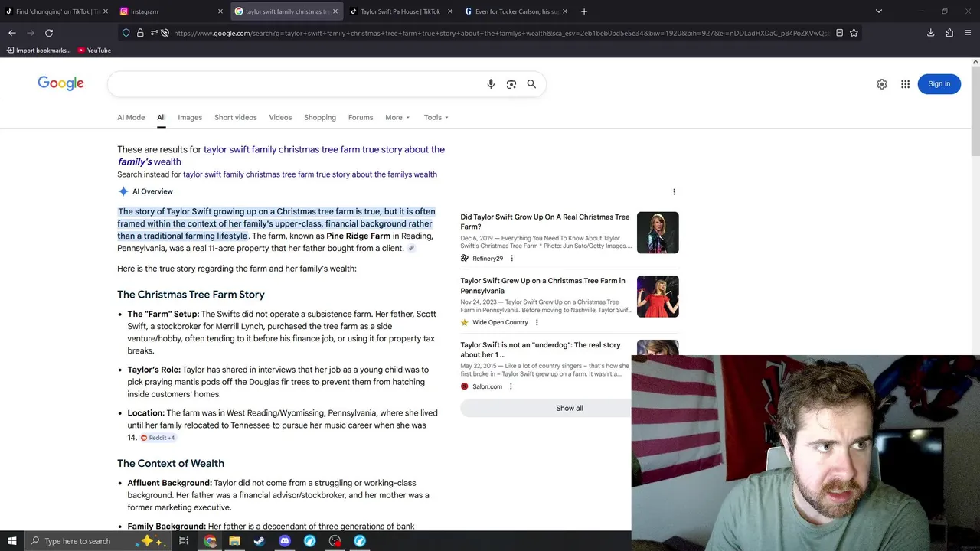Image resolution: width=980 pixels, height=551 pixels.
Task: Click the browser back arrow
Action: coord(12,33)
